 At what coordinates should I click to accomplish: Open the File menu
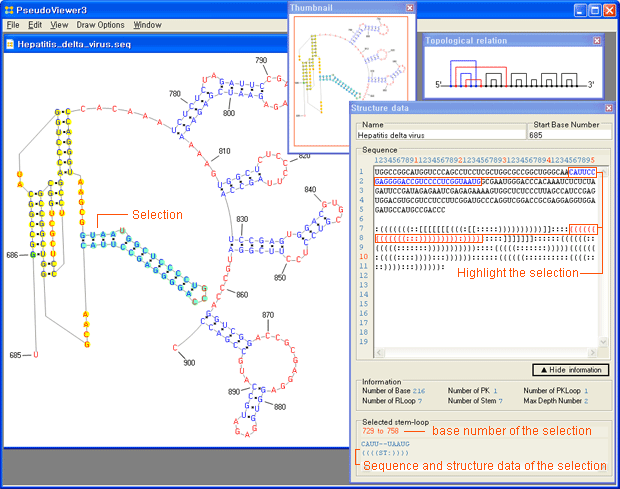13,24
